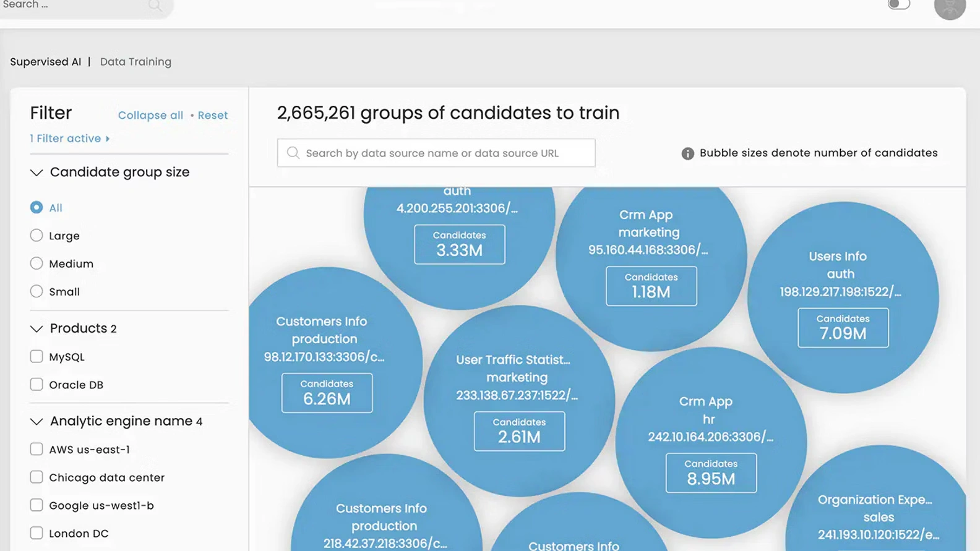980x551 pixels.
Task: Toggle the switch in the top bar
Action: pos(898,5)
